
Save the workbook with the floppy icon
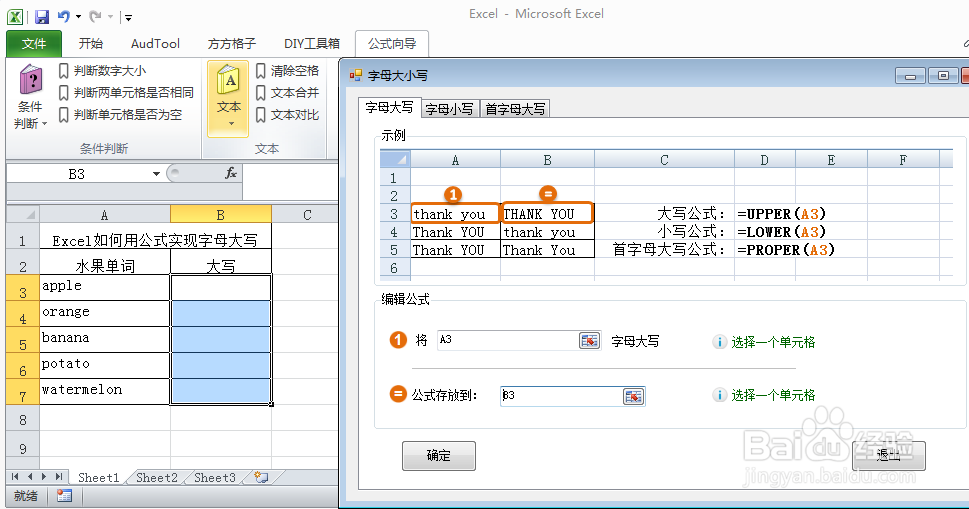pyautogui.click(x=41, y=17)
